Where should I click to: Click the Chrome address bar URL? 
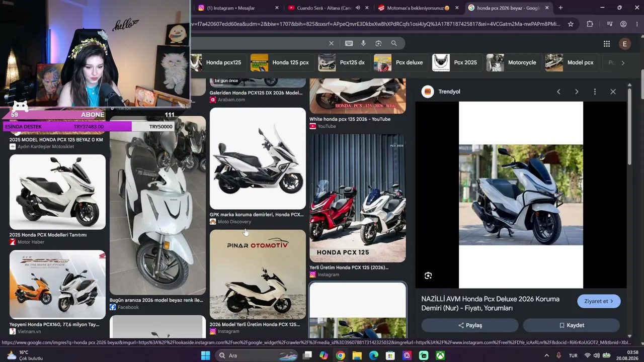375,24
